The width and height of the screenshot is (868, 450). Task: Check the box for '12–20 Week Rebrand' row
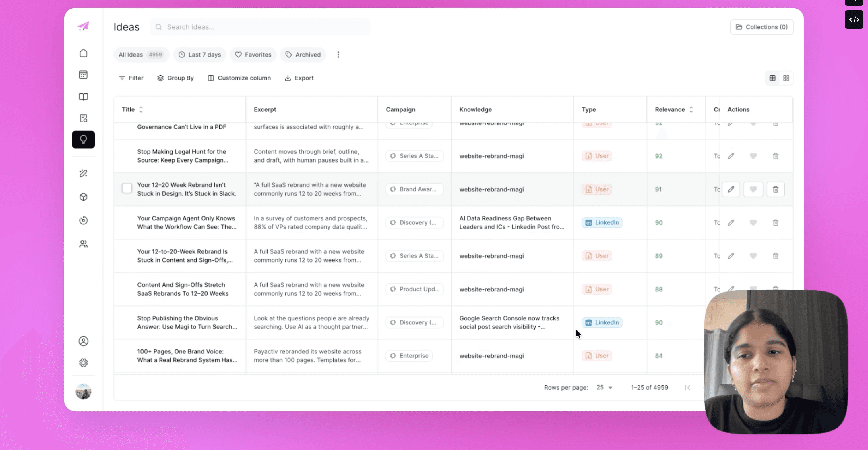coord(127,188)
